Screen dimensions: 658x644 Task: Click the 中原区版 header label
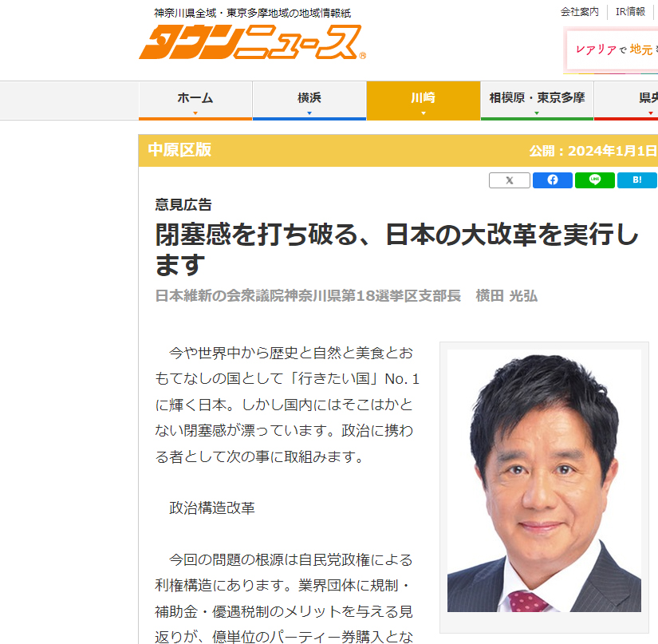pyautogui.click(x=179, y=150)
